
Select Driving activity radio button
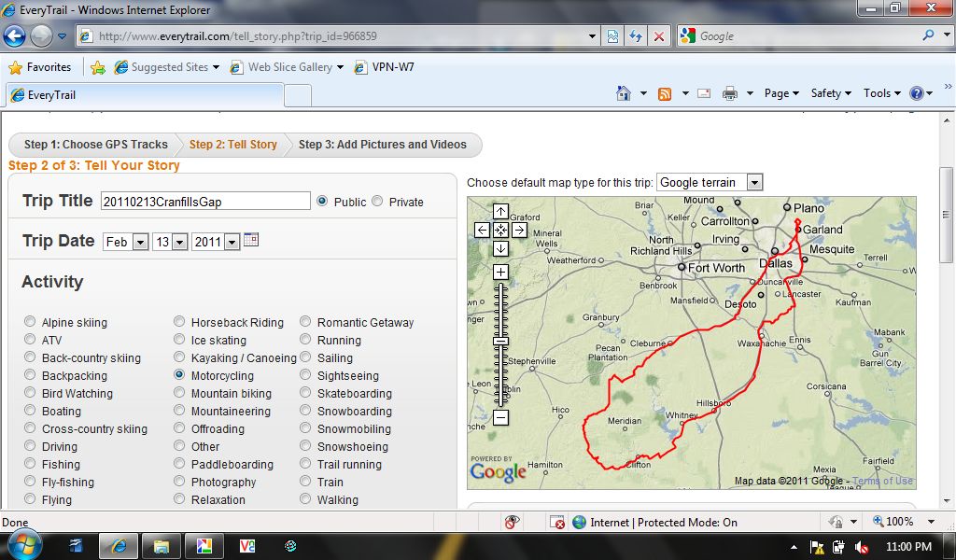click(30, 445)
